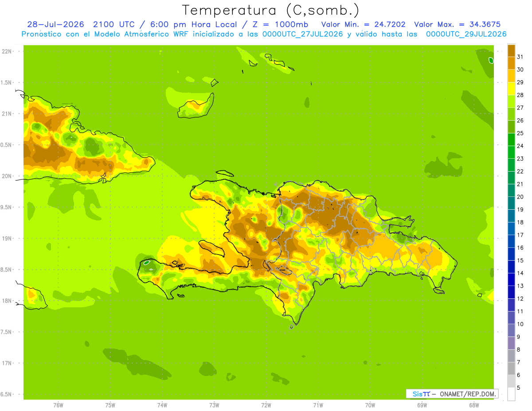The height and width of the screenshot is (411, 532).
Task: Click the "11" colorbar scale label
Action: click(520, 311)
